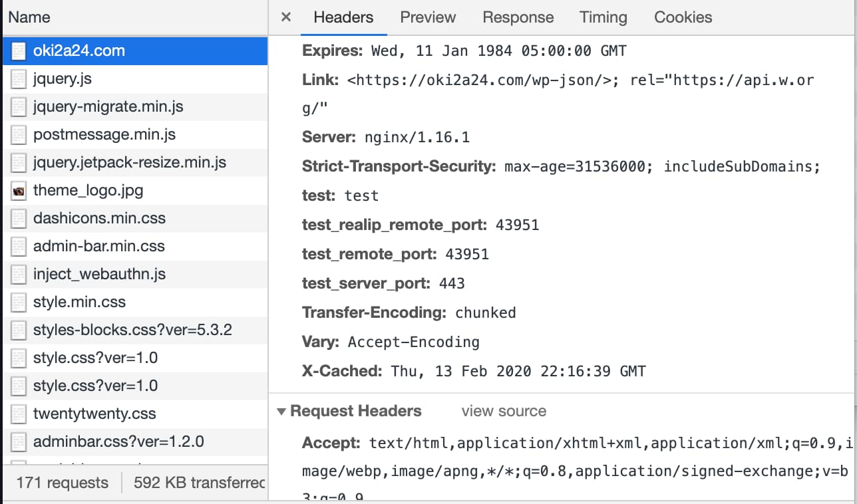Select the admin-bar.min.css request row
Image resolution: width=857 pixels, height=504 pixels.
coord(134,247)
